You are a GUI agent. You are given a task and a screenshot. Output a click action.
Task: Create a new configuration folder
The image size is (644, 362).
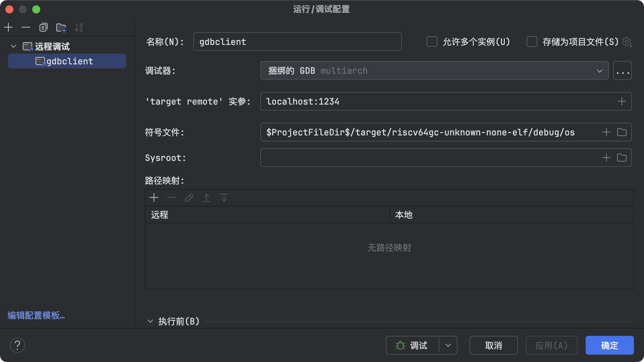coord(61,27)
